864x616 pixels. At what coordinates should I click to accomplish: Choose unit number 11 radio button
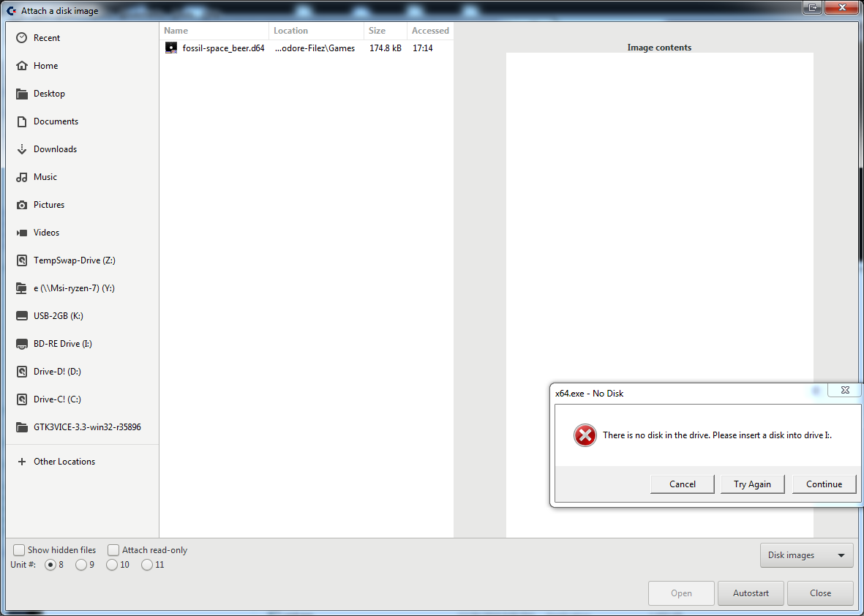click(147, 565)
